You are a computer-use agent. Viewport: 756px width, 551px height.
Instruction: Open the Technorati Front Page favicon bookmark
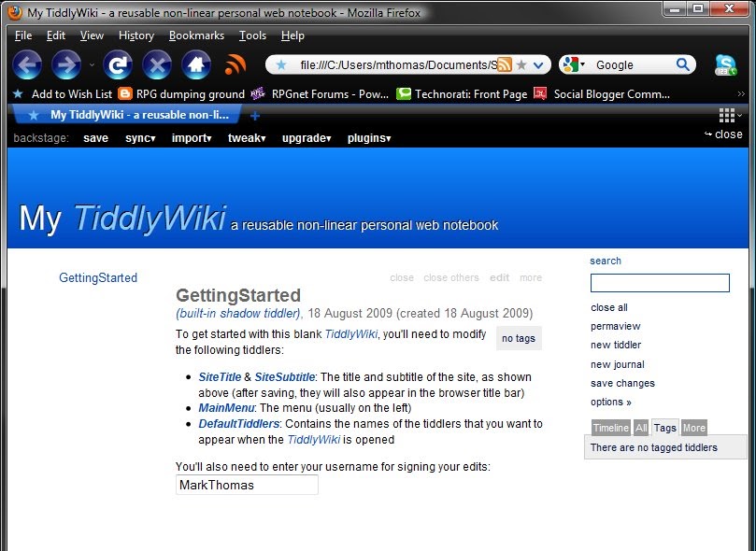[x=402, y=93]
